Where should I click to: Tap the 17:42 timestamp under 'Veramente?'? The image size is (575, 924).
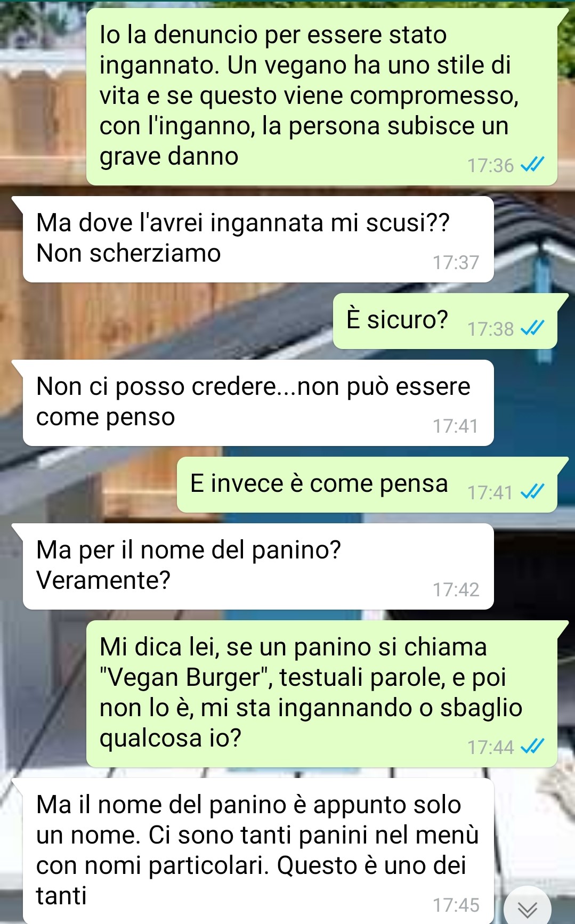pos(456,590)
